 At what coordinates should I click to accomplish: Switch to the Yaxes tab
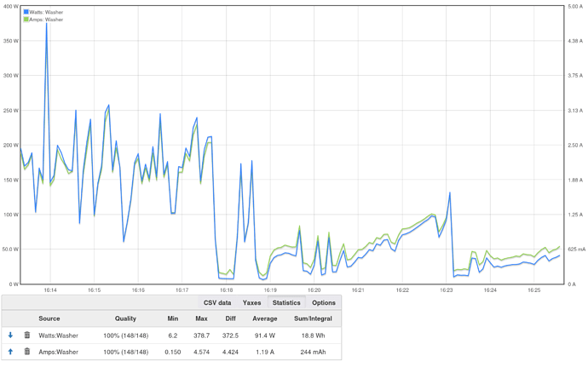(x=251, y=302)
